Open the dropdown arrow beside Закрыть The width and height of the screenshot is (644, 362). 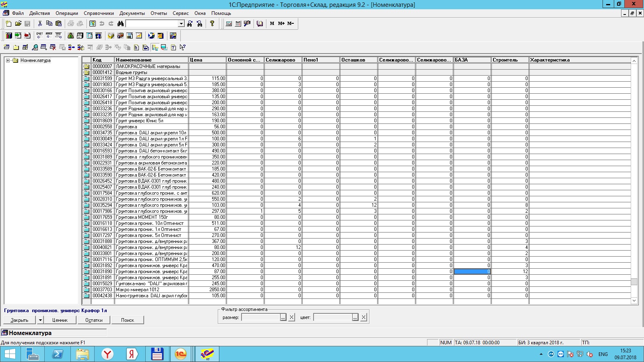(40, 320)
